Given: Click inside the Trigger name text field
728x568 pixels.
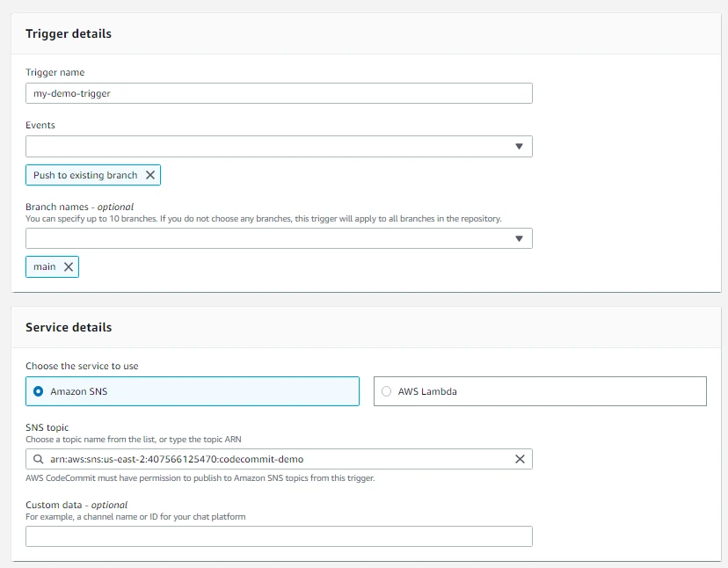Looking at the screenshot, I should [x=279, y=93].
